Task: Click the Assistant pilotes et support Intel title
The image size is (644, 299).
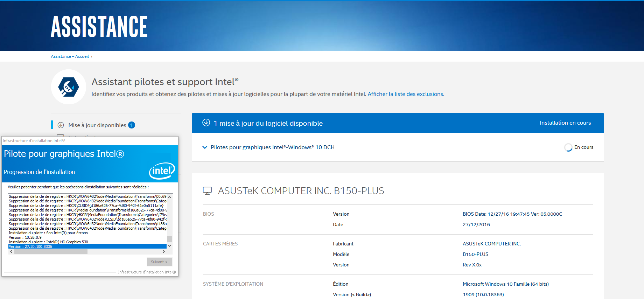Action: 165,82
